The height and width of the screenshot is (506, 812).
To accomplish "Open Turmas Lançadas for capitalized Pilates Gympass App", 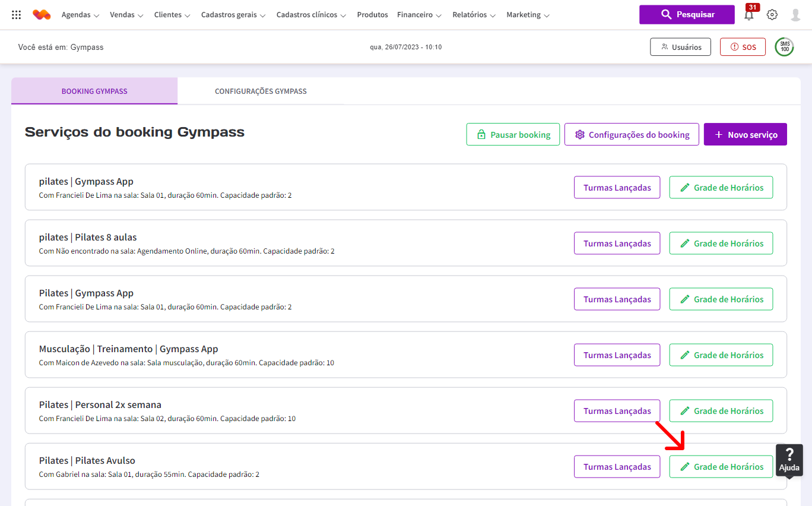I will 617,299.
